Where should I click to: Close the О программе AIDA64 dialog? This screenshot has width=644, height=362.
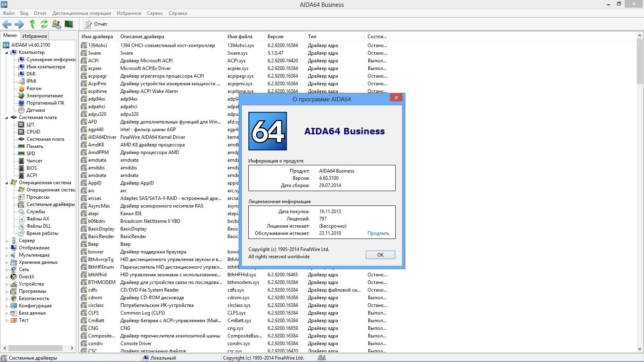click(396, 97)
